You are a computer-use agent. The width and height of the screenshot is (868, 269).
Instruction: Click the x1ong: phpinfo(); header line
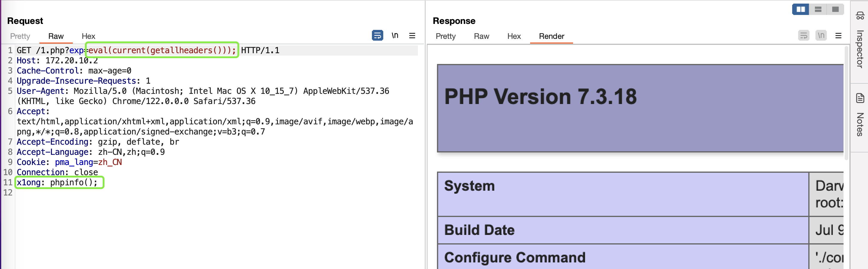[57, 182]
